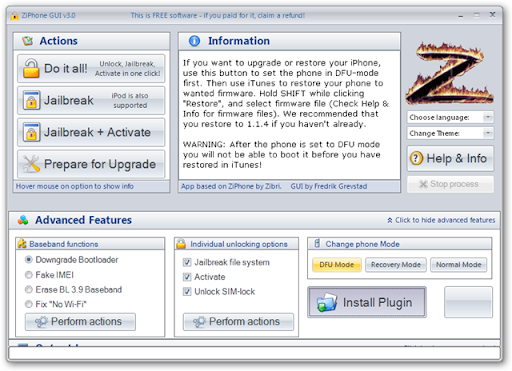Viewport: 512px width, 371px height.
Task: Click the X icon on Stop process
Action: tap(423, 184)
